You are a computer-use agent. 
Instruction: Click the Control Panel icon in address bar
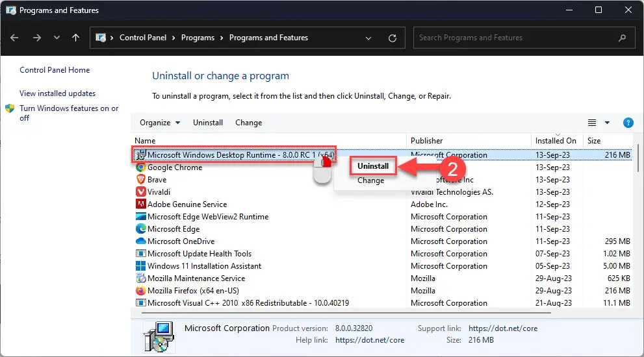pos(101,38)
